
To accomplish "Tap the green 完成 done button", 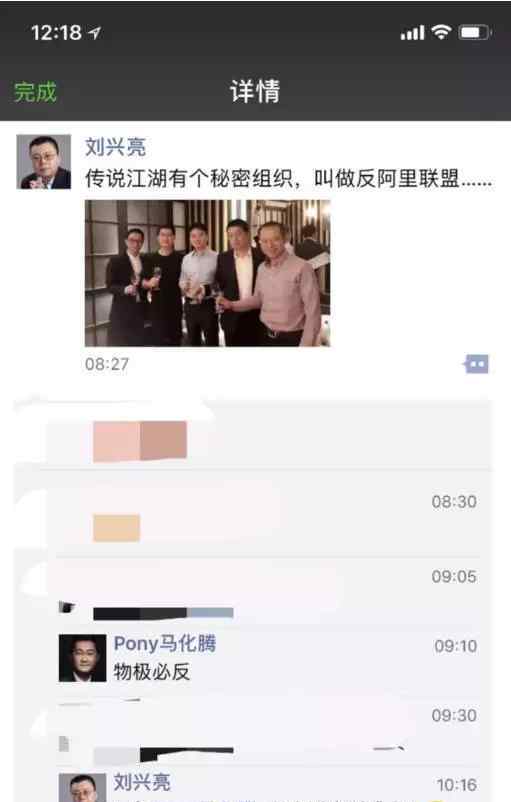I will (x=35, y=92).
